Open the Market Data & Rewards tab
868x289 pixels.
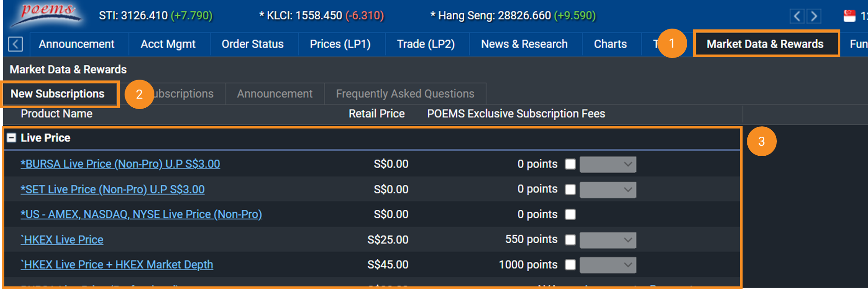pyautogui.click(x=765, y=44)
